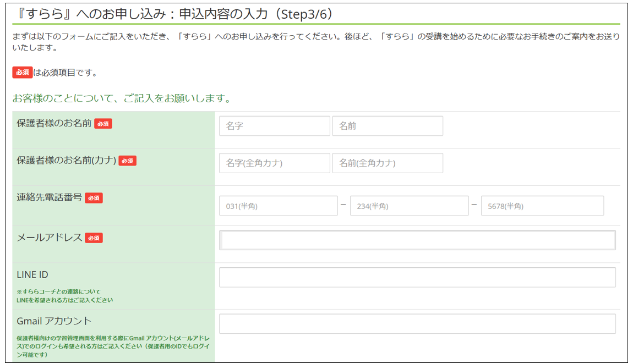Click the note LINEを希望される方はご記入ください
Screen dimensions: 633x364
click(64, 300)
